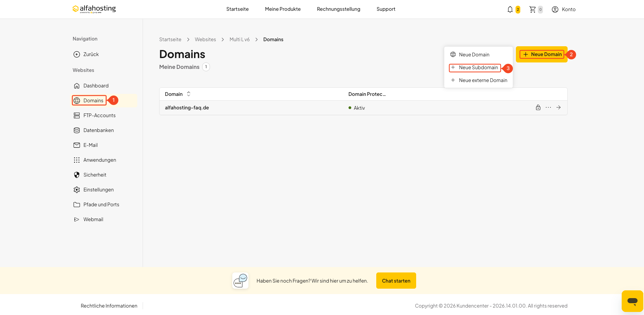Click the Datenbanken database icon
Image resolution: width=644 pixels, height=315 pixels.
click(x=77, y=130)
